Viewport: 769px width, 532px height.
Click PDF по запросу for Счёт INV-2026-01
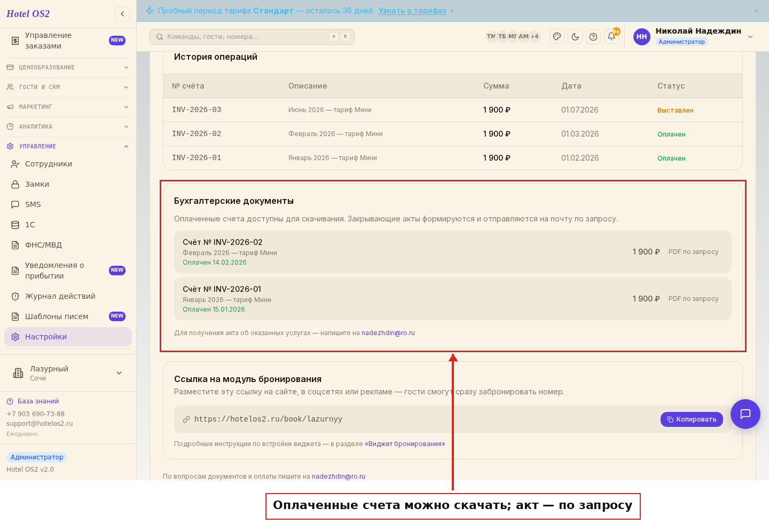[693, 299]
